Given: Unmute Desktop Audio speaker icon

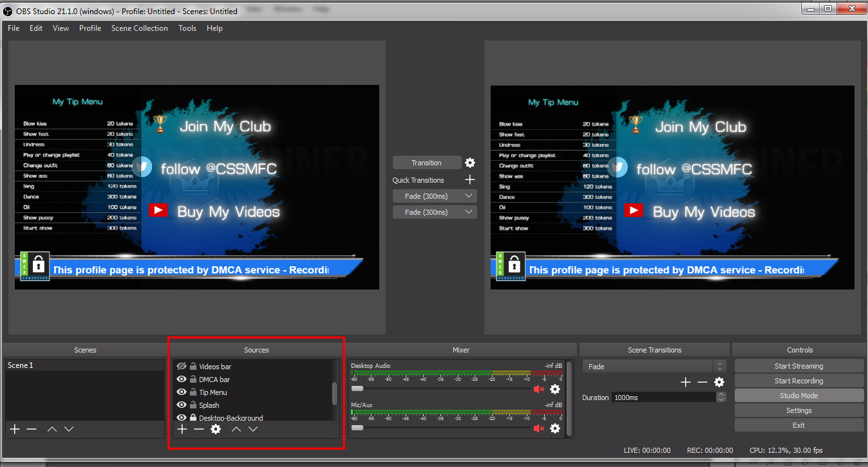Looking at the screenshot, I should click(x=538, y=389).
